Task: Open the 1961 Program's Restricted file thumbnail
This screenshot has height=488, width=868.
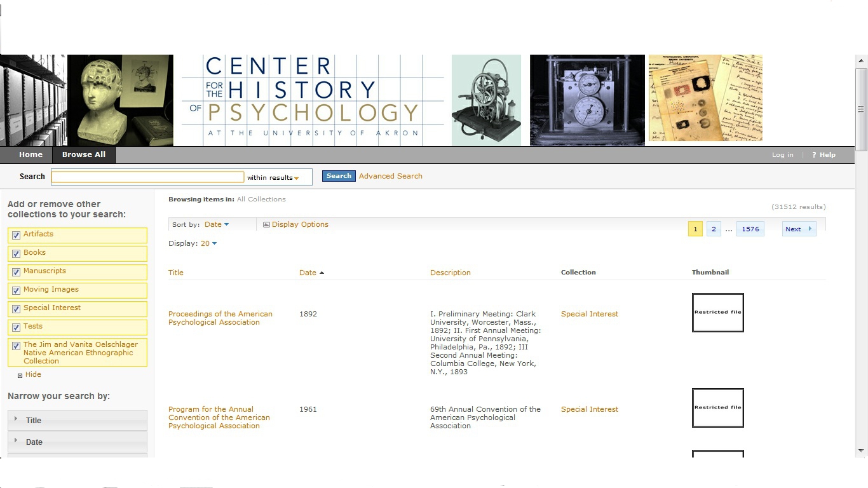Action: 717,408
